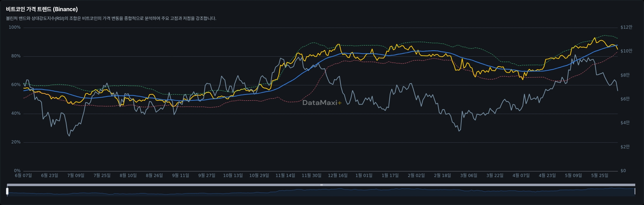This screenshot has height=205, width=644.
Task: Click the '6월 23일' date label
Action: click(50, 176)
